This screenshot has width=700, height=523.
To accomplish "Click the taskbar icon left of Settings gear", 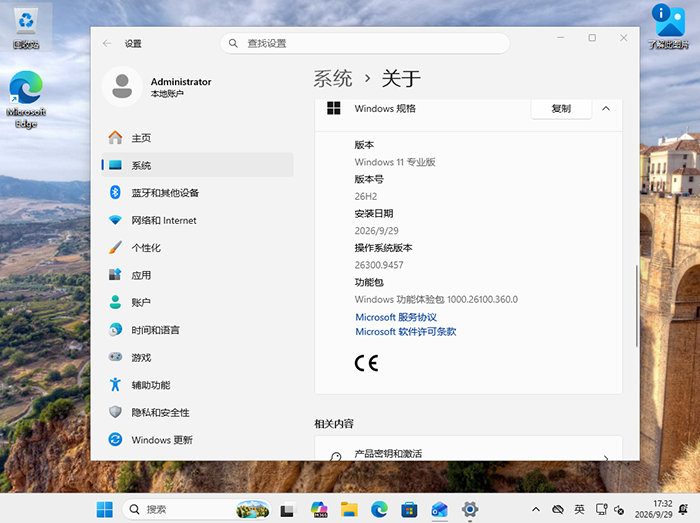I will (439, 509).
